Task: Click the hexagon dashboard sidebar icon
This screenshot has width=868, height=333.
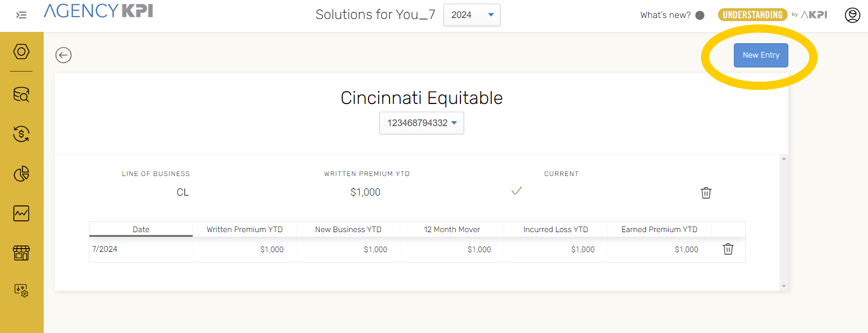Action: [21, 51]
